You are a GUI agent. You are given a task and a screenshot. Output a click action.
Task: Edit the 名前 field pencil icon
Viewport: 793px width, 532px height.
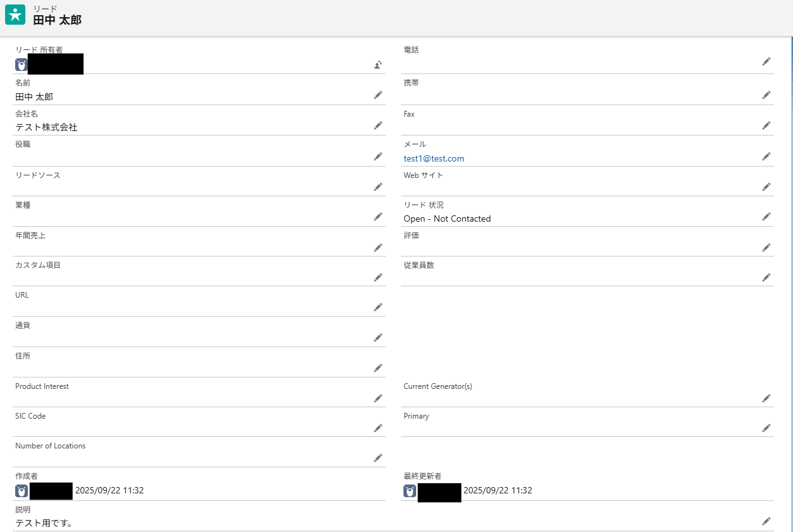click(x=378, y=95)
